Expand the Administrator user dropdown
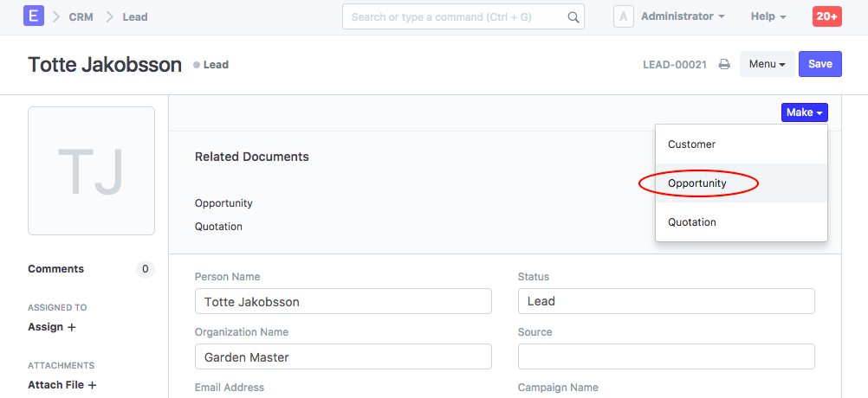 (683, 17)
